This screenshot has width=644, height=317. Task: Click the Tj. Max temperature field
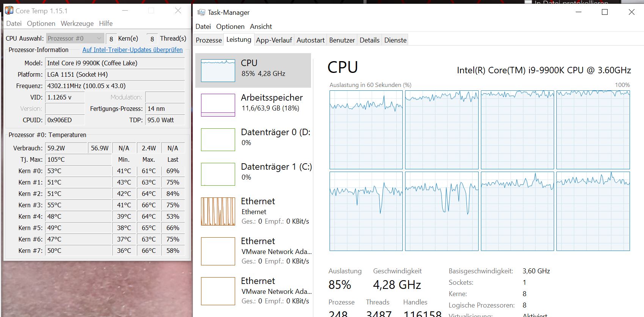[78, 159]
